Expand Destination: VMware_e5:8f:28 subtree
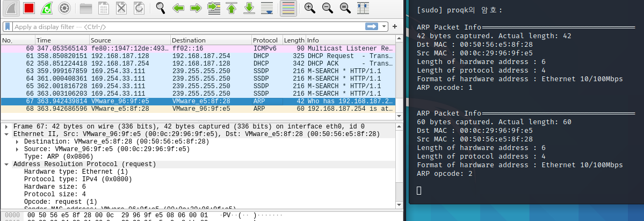644x221 pixels. pyautogui.click(x=17, y=141)
